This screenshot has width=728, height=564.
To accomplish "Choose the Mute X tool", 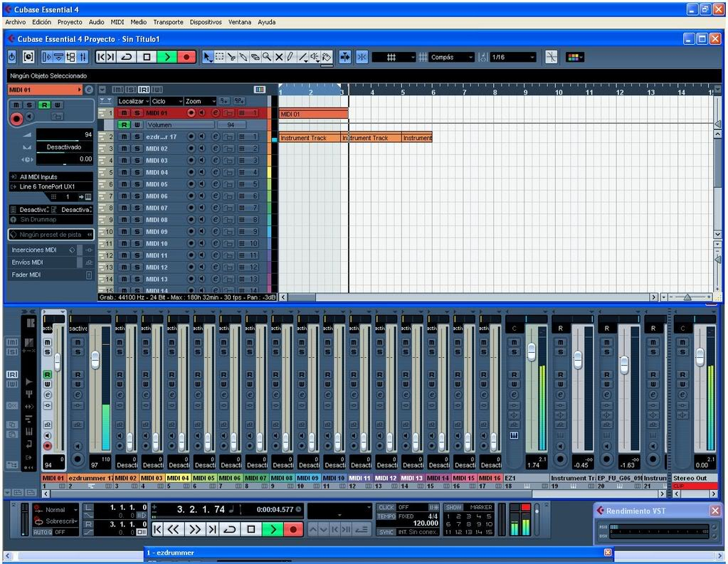I will (279, 57).
